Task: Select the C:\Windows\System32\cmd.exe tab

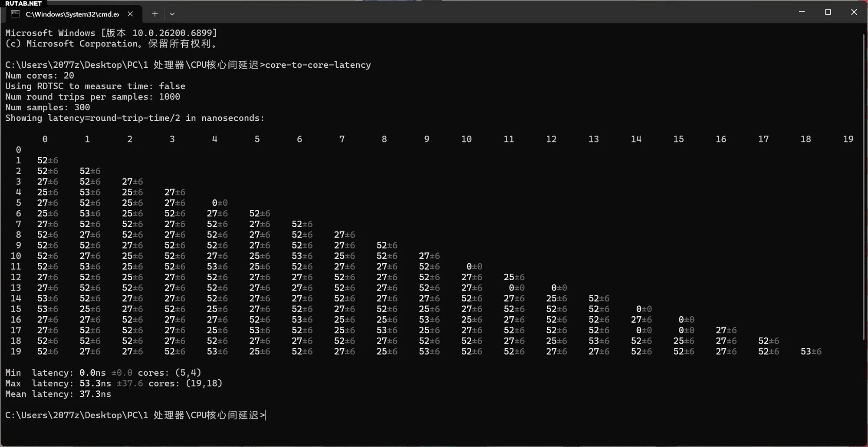Action: point(72,14)
